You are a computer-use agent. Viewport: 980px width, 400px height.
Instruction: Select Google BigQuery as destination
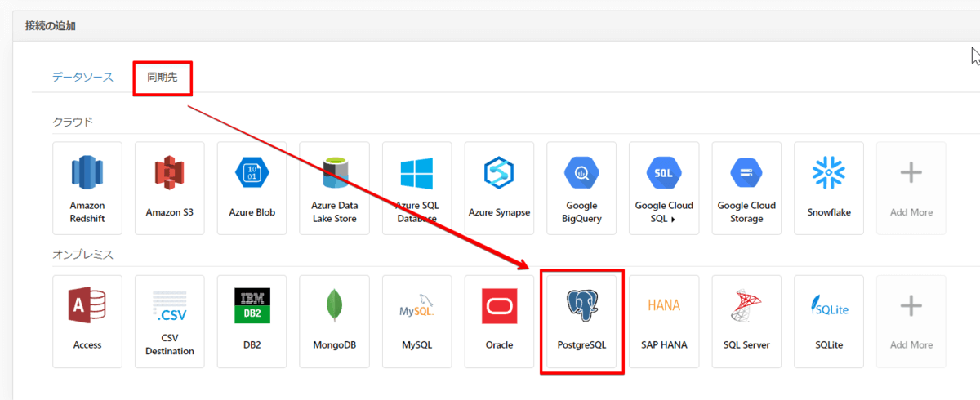(x=581, y=189)
